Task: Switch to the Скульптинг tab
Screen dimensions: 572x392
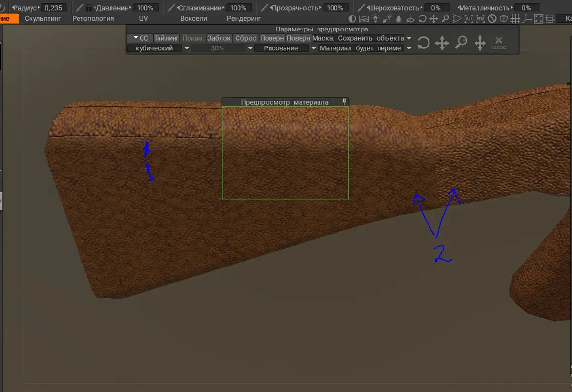Action: (43, 18)
